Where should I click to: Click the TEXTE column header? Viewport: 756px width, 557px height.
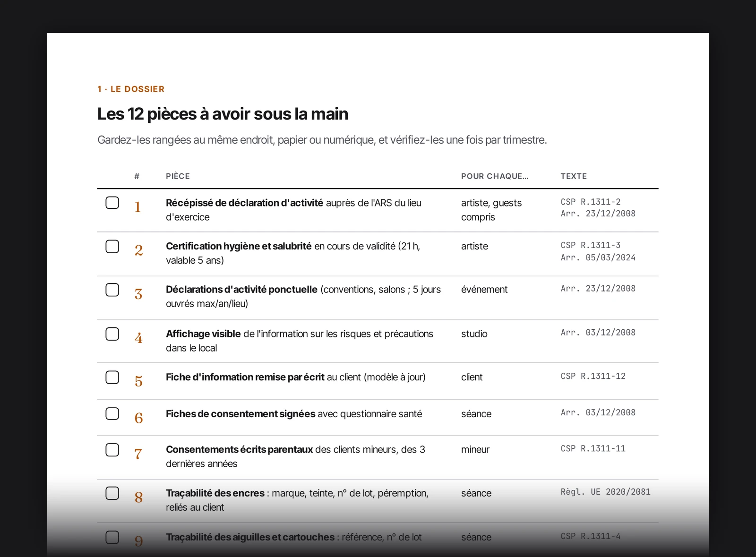(x=574, y=176)
